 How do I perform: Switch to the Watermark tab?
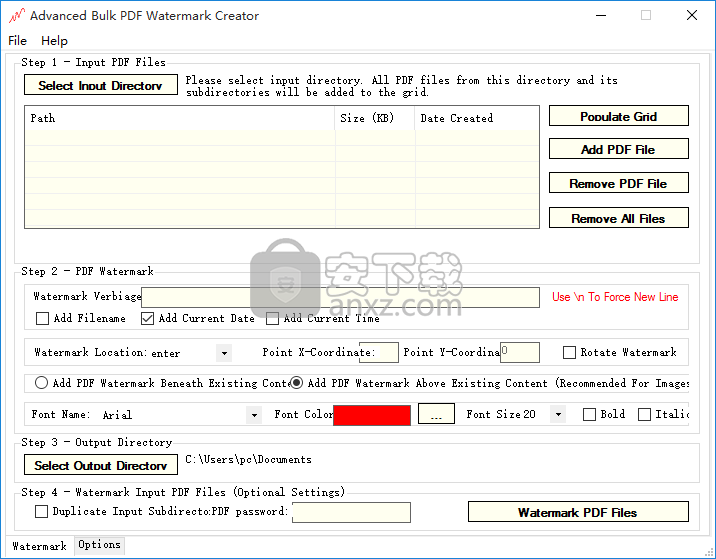[x=39, y=546]
